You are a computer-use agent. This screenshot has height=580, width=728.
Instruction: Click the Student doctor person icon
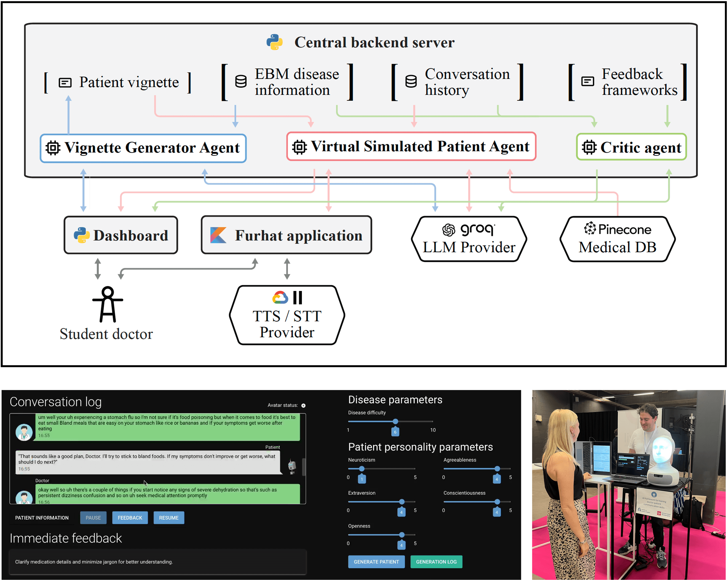click(x=108, y=304)
